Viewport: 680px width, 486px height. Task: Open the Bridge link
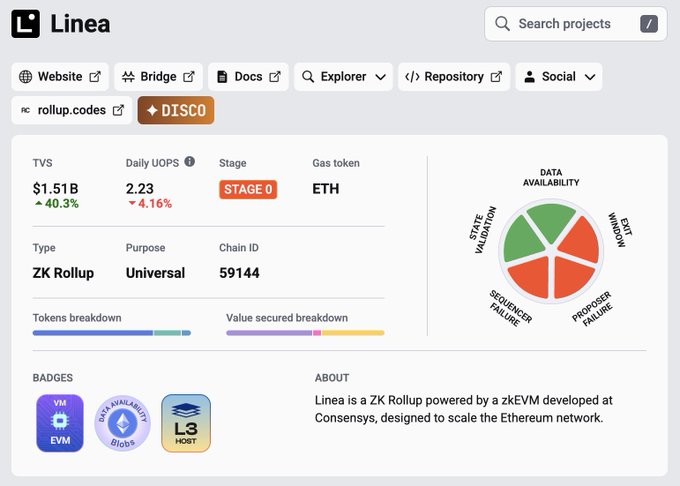(x=158, y=77)
